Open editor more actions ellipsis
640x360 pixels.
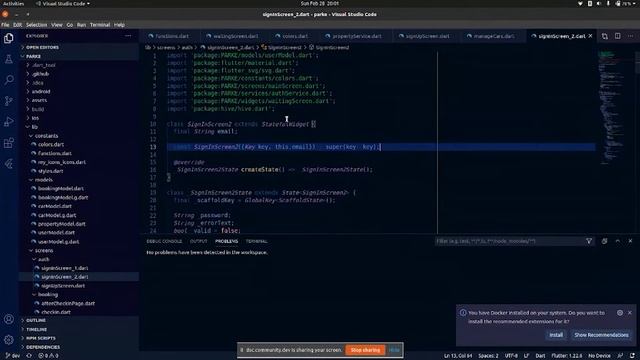[x=631, y=36]
